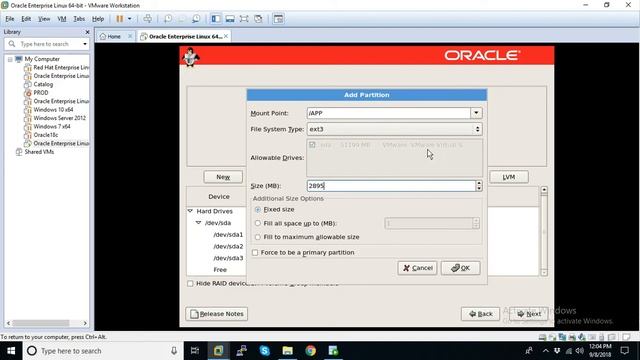The image size is (640, 360).
Task: Click the Pause VM toolbar button
Action: pos(120,19)
